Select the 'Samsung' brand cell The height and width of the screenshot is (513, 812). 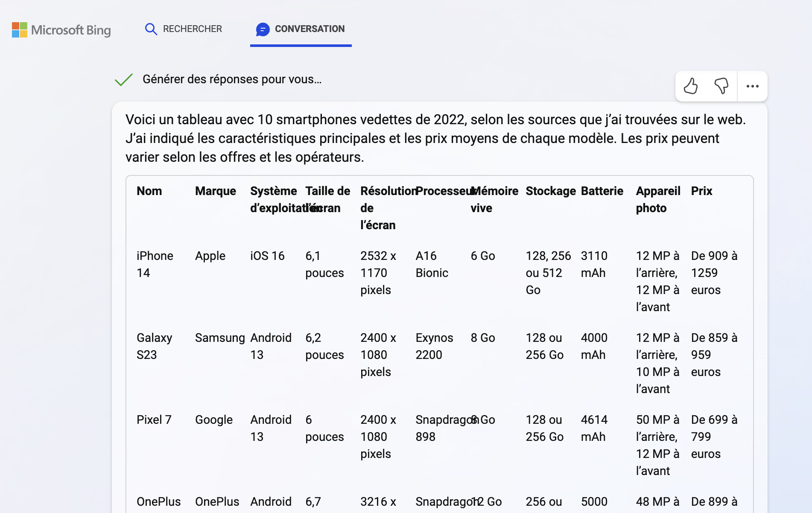tap(219, 338)
